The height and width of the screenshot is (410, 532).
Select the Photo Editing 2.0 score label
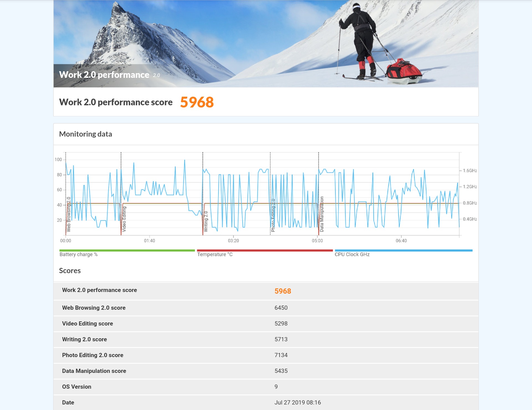point(93,355)
